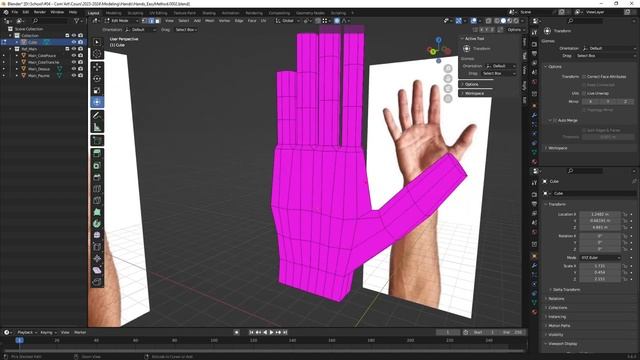Toggle visibility of Collection in outliner
Image resolution: width=640 pixels, height=360 pixels.
(x=74, y=36)
